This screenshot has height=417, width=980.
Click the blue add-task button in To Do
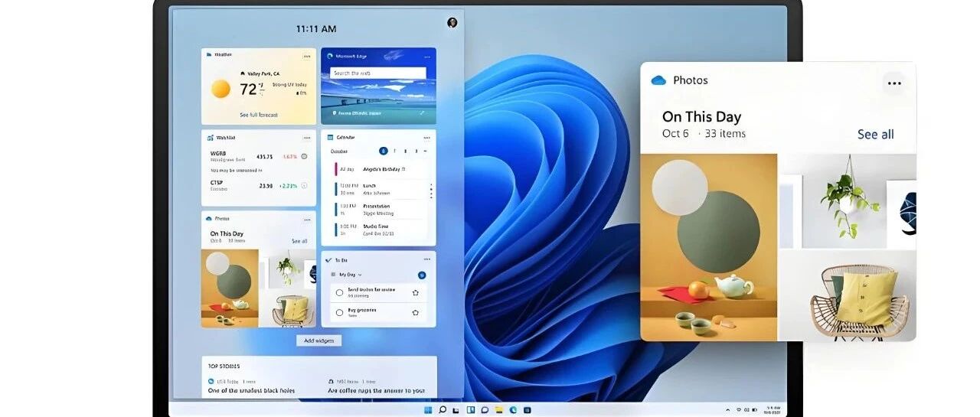tap(422, 275)
